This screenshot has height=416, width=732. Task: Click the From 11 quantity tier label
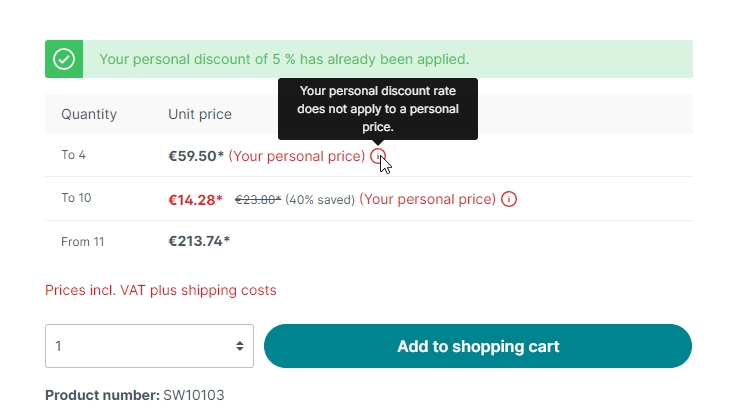pos(83,241)
